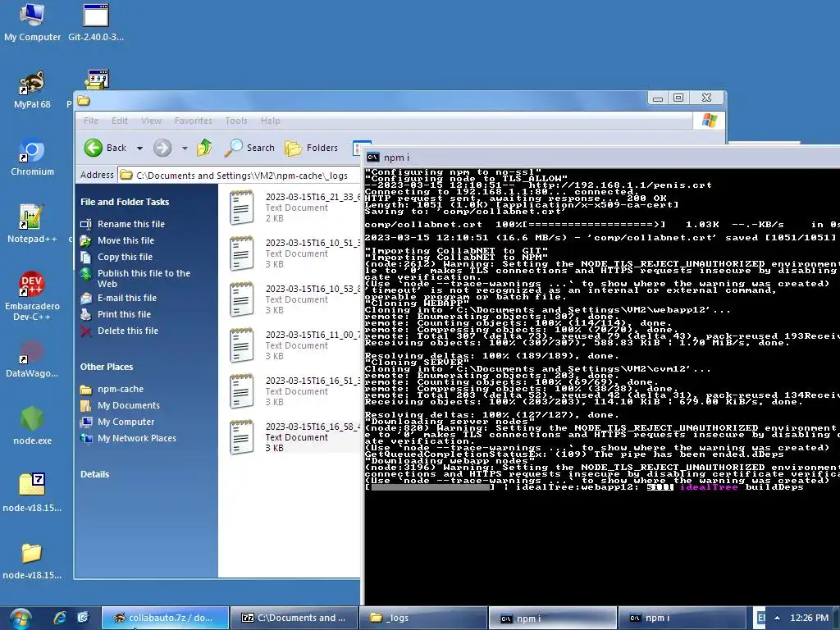Screen dimensions: 840x630
Task: Open the Edit menu in Explorer
Action: (x=119, y=121)
